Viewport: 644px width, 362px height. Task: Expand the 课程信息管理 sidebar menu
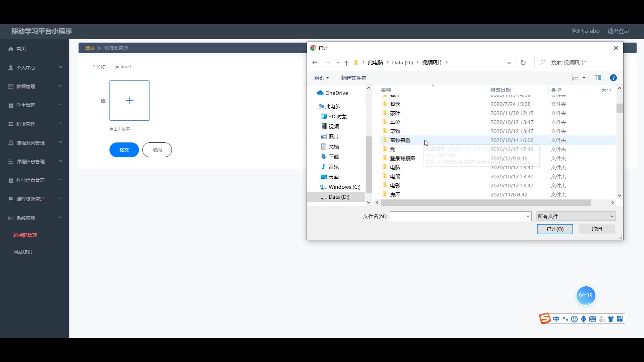click(x=35, y=162)
